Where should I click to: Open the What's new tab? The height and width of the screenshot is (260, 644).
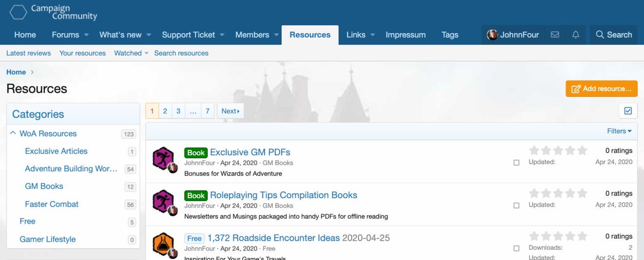[x=121, y=35]
